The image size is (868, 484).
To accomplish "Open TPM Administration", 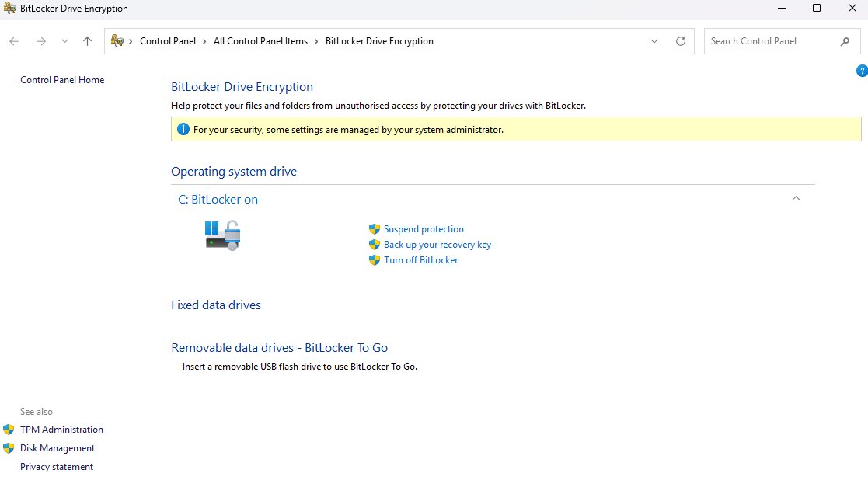I will pos(61,430).
